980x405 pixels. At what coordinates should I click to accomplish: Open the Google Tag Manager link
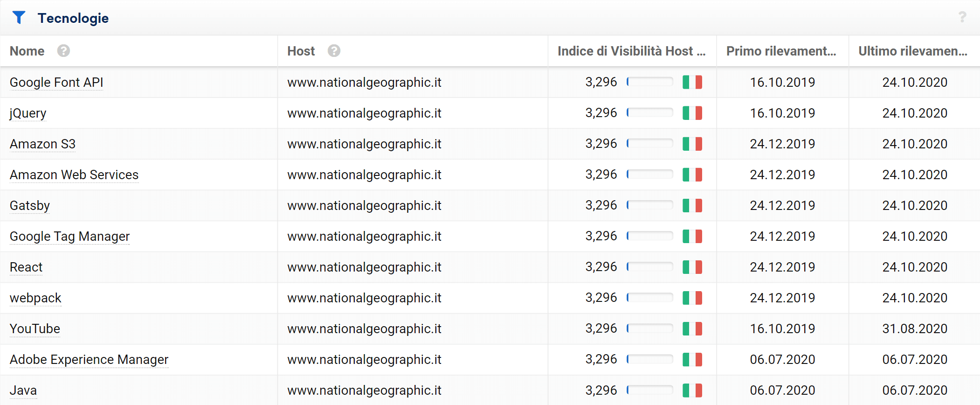pos(69,236)
